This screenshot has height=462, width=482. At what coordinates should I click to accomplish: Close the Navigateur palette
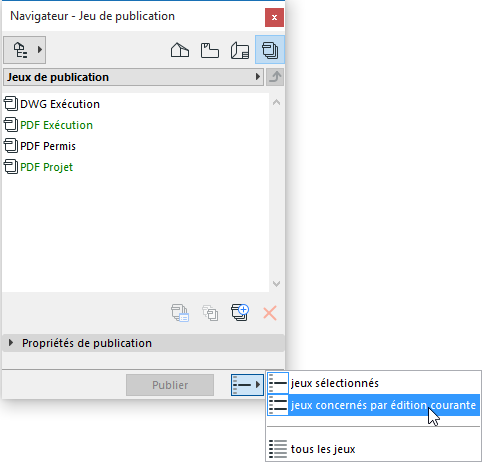click(x=274, y=17)
